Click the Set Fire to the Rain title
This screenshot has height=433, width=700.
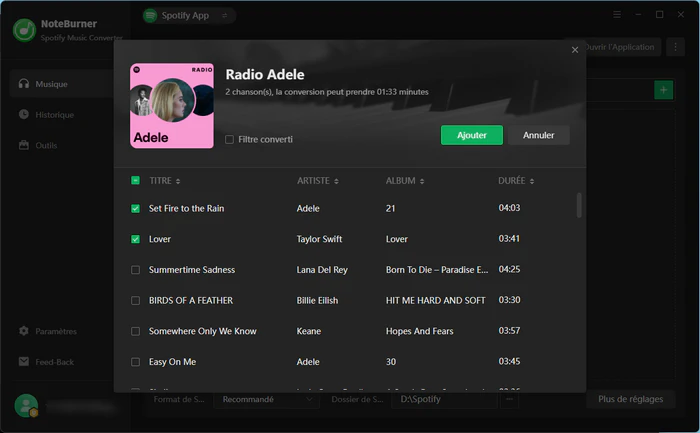tap(187, 208)
